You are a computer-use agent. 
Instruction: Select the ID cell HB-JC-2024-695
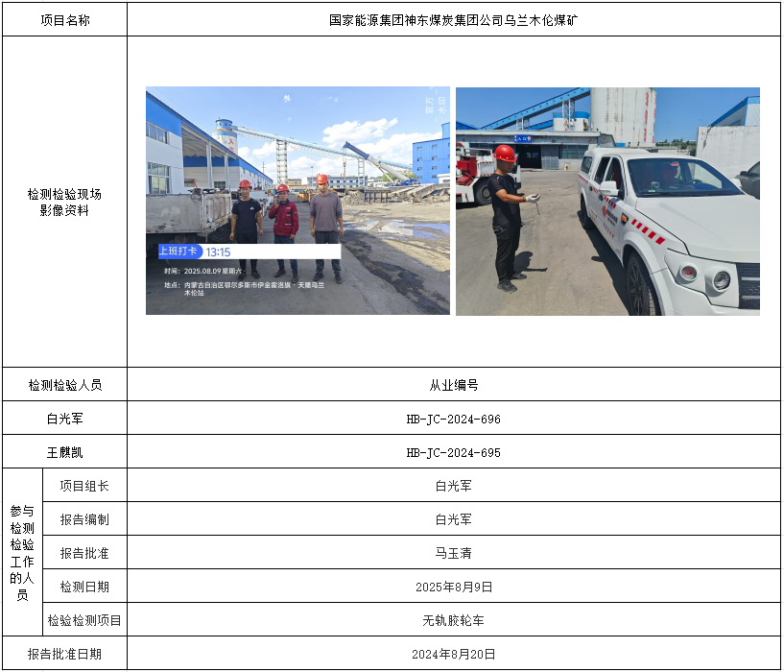click(453, 453)
